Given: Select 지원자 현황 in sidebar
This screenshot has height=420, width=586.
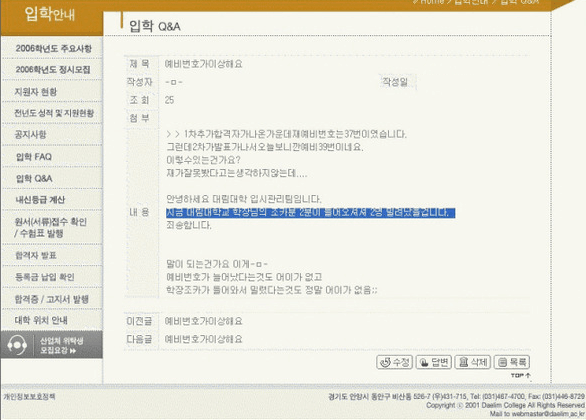Looking at the screenshot, I should tap(36, 92).
